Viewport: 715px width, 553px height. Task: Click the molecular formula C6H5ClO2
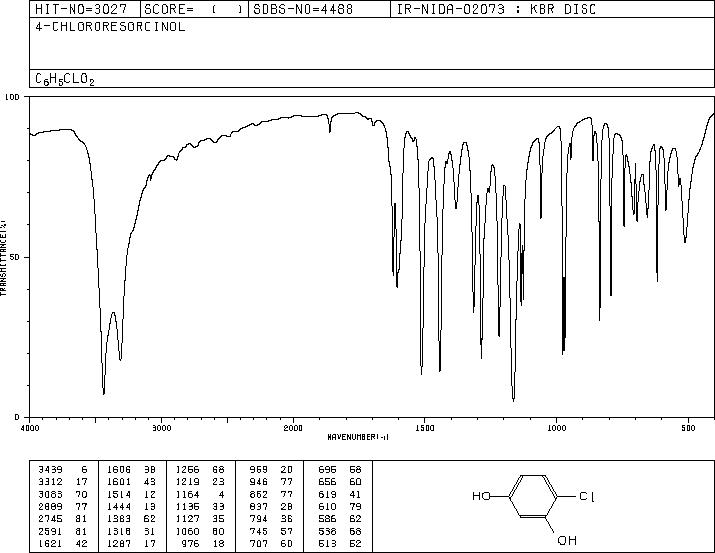coord(65,79)
